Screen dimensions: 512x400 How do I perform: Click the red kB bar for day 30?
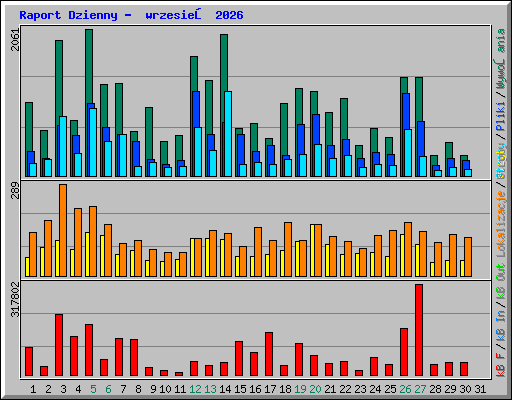tap(464, 369)
